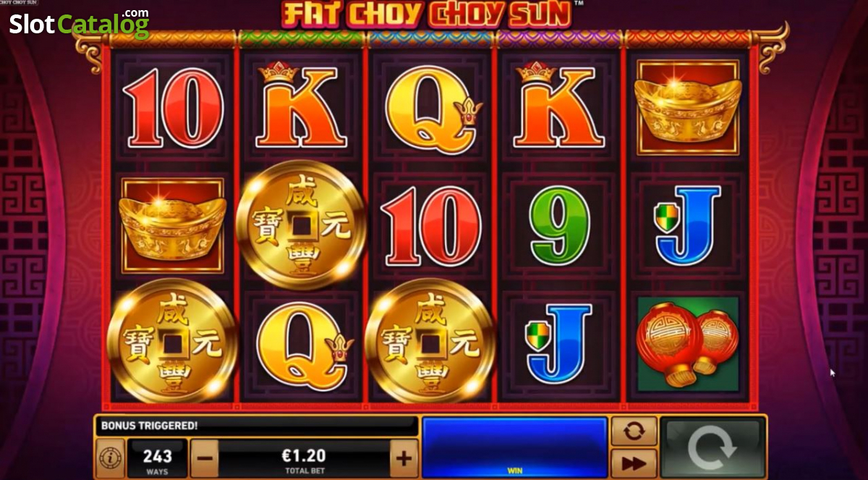Click the blue J on fifth reel
The image size is (868, 480).
click(688, 225)
